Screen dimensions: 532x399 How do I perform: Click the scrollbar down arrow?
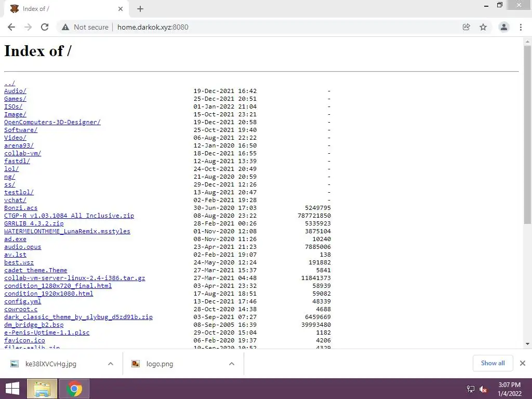(x=527, y=344)
